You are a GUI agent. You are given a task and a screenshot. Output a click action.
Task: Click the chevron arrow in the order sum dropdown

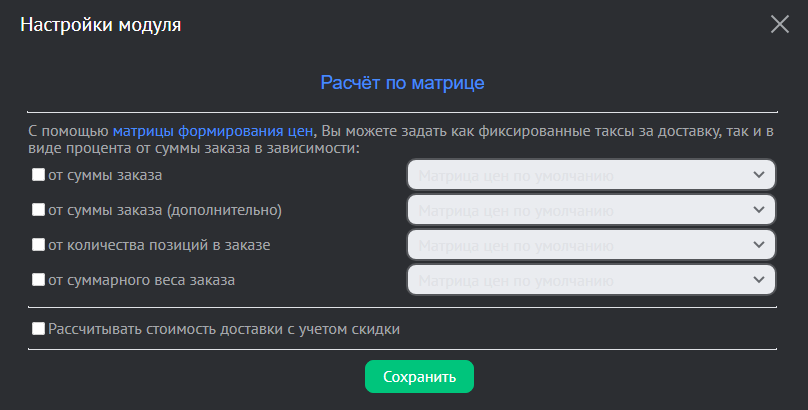[757, 176]
